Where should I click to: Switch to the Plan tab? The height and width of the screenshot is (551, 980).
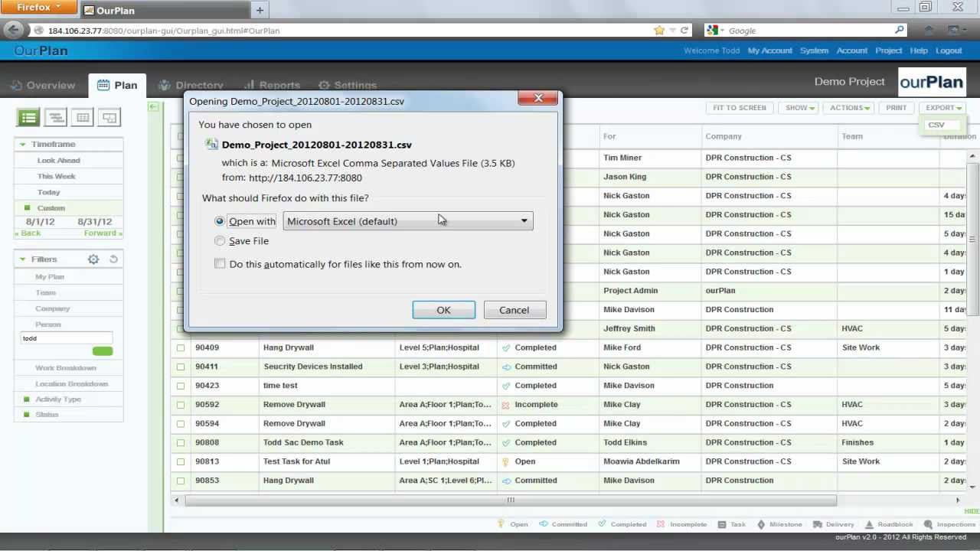pyautogui.click(x=117, y=85)
